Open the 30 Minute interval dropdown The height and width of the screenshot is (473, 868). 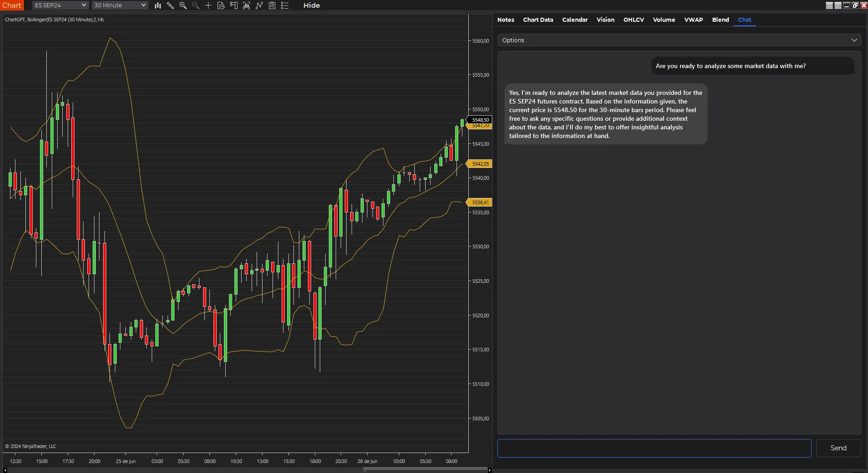pos(120,5)
